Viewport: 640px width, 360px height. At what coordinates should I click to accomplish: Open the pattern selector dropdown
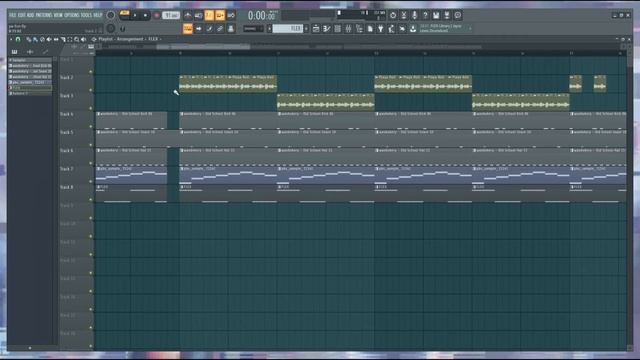click(269, 29)
